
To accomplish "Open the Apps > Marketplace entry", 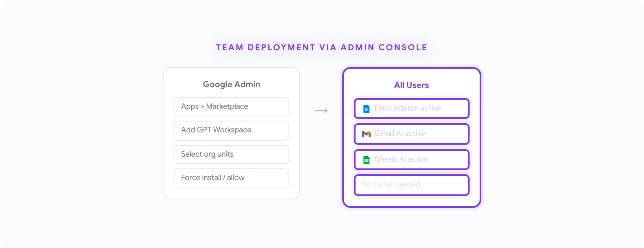I will [231, 107].
